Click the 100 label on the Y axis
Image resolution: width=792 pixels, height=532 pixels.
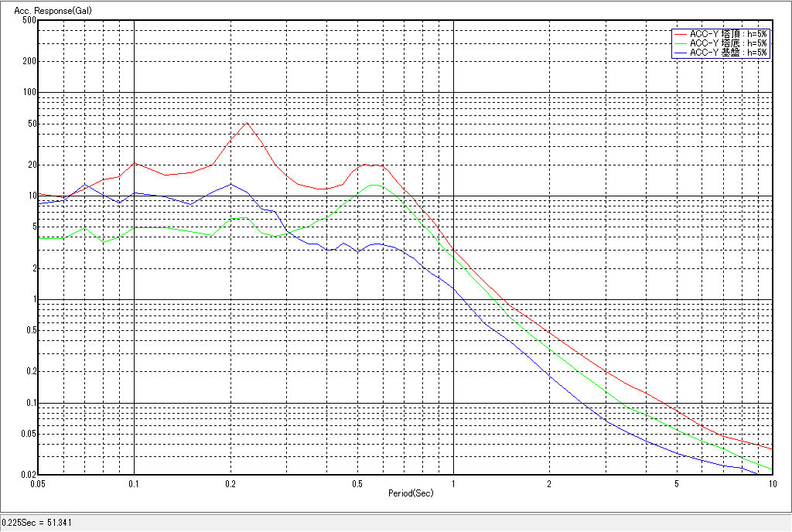click(29, 93)
